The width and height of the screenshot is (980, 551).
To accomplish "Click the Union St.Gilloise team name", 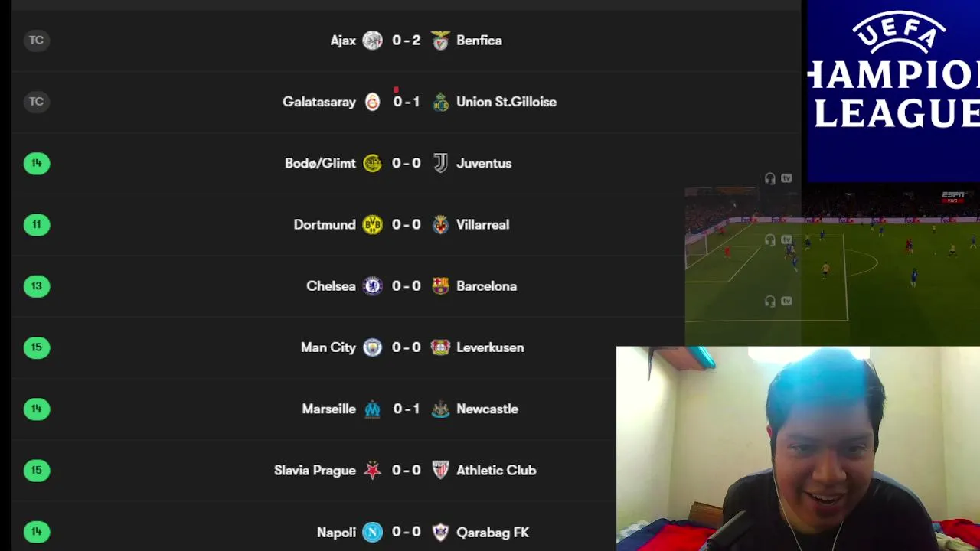I will click(x=506, y=102).
